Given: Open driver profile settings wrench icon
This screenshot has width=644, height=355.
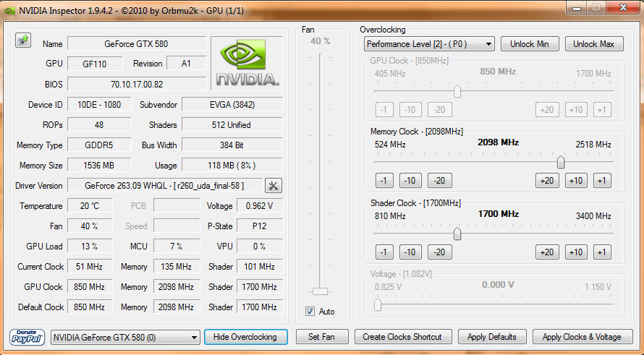Looking at the screenshot, I should point(273,186).
